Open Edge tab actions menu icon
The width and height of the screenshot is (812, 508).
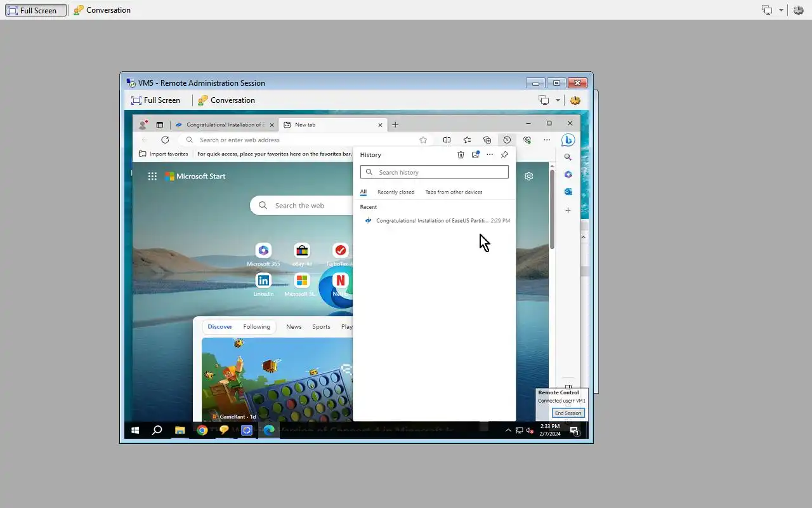point(160,124)
